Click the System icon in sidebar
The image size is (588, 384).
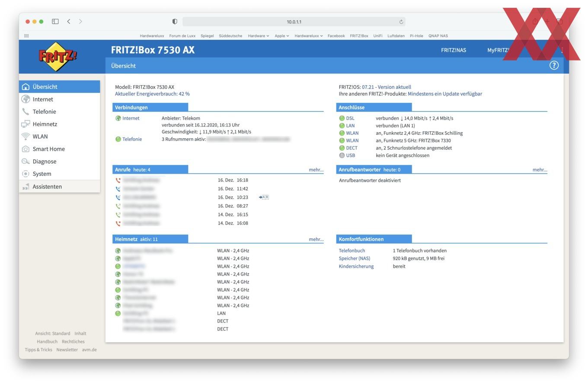pos(26,174)
